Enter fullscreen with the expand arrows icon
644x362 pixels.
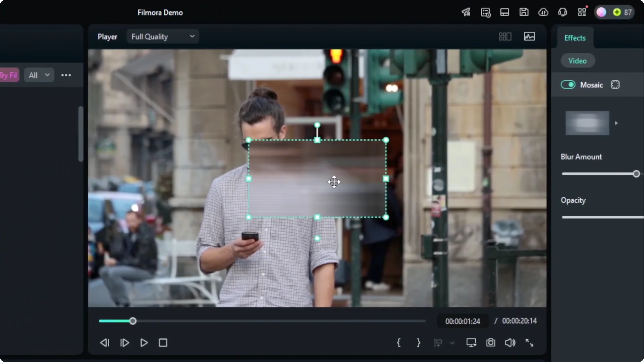click(529, 343)
